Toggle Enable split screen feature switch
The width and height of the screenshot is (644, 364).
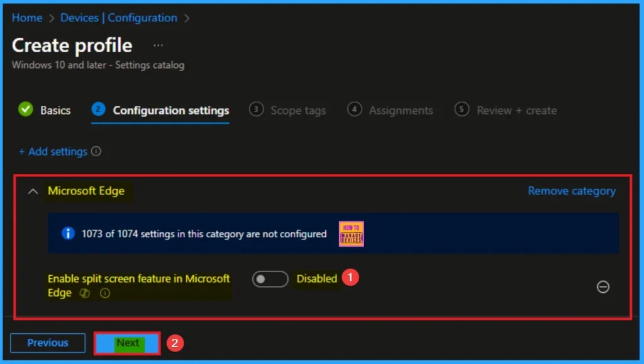click(x=270, y=279)
